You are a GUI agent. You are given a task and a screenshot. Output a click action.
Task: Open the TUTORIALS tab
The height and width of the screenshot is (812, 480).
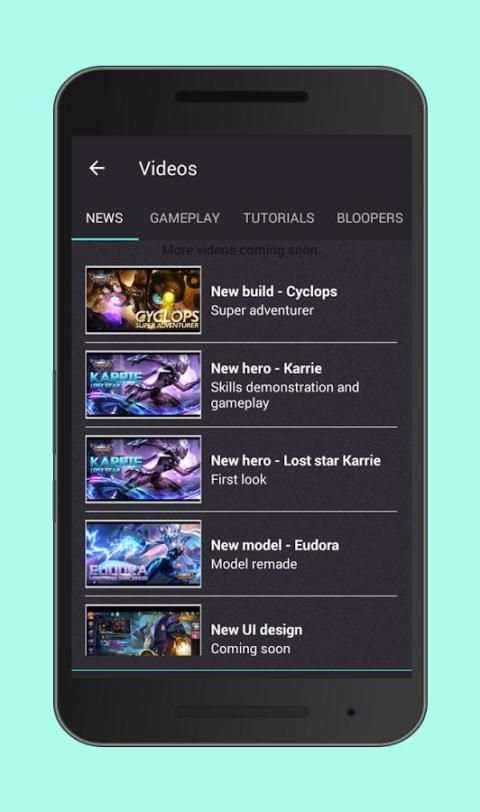coord(279,218)
